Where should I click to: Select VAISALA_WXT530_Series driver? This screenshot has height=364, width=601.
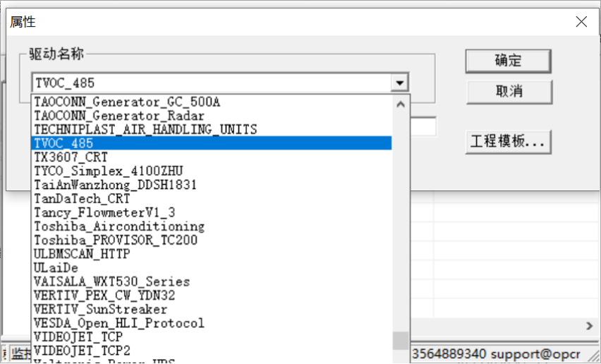click(212, 281)
